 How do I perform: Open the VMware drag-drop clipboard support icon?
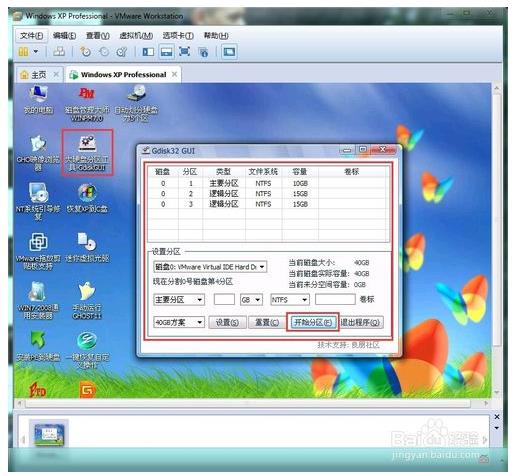click(38, 251)
